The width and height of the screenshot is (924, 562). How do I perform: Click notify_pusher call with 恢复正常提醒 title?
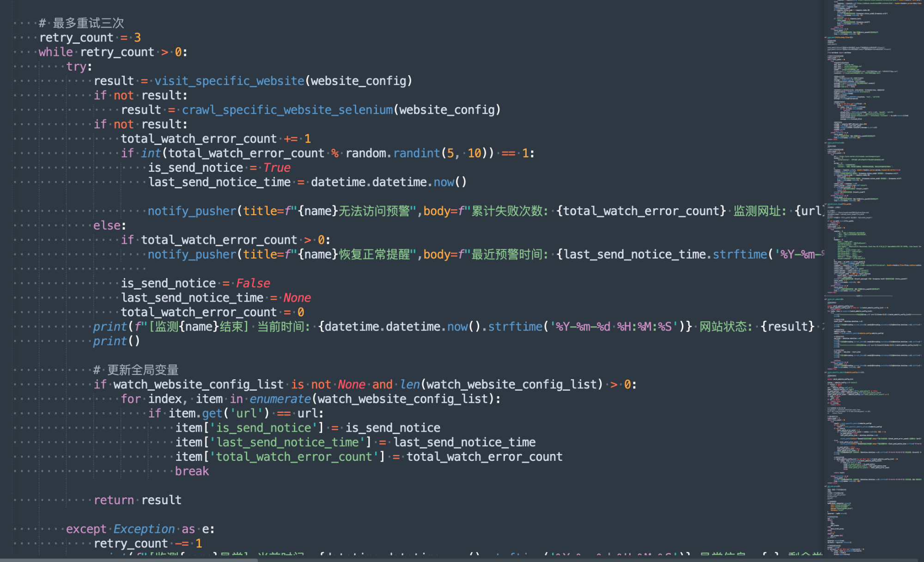[192, 254]
